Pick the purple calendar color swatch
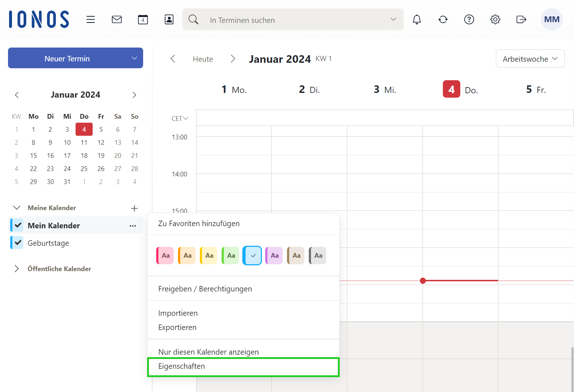The image size is (574, 392). tap(274, 256)
